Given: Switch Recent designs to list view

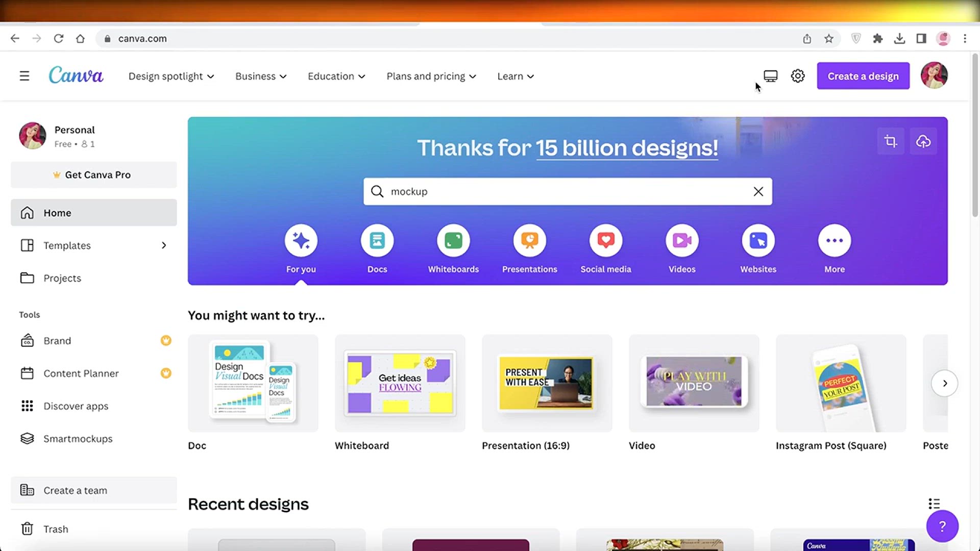Looking at the screenshot, I should coord(934,504).
